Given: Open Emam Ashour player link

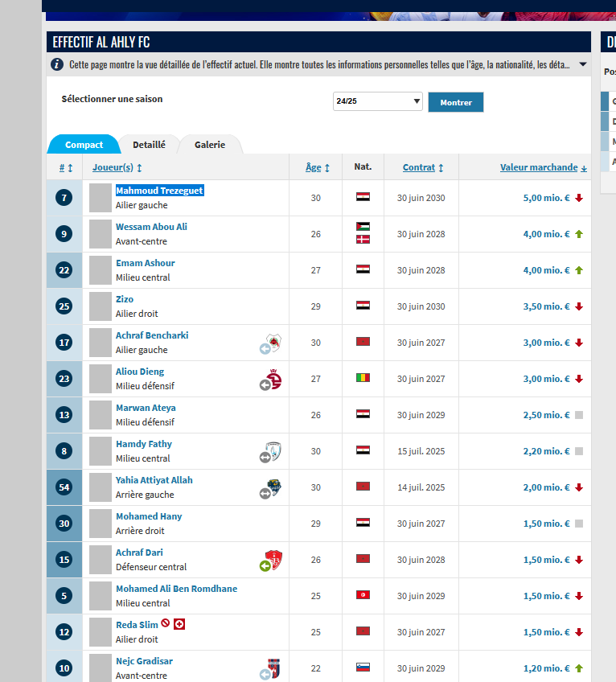Looking at the screenshot, I should (146, 263).
